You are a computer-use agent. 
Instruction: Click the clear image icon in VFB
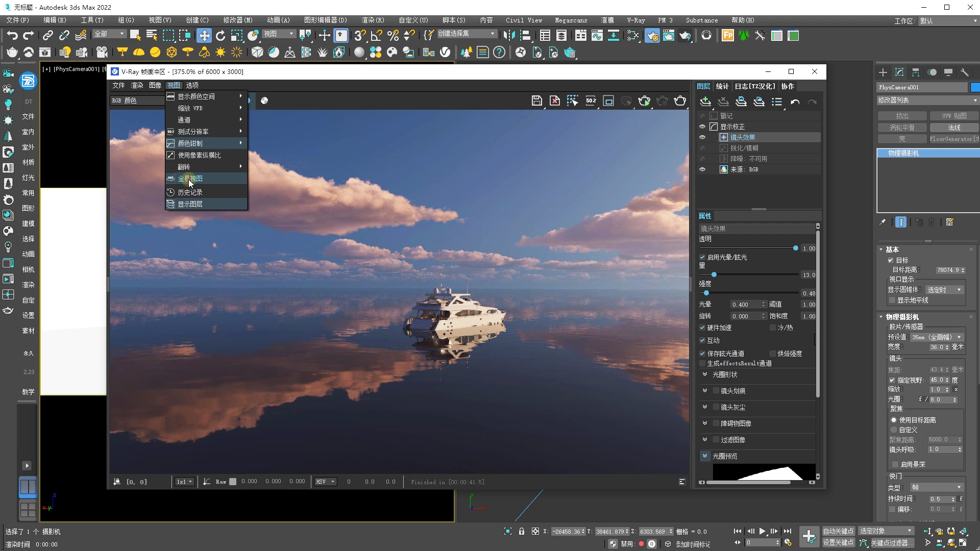(555, 101)
